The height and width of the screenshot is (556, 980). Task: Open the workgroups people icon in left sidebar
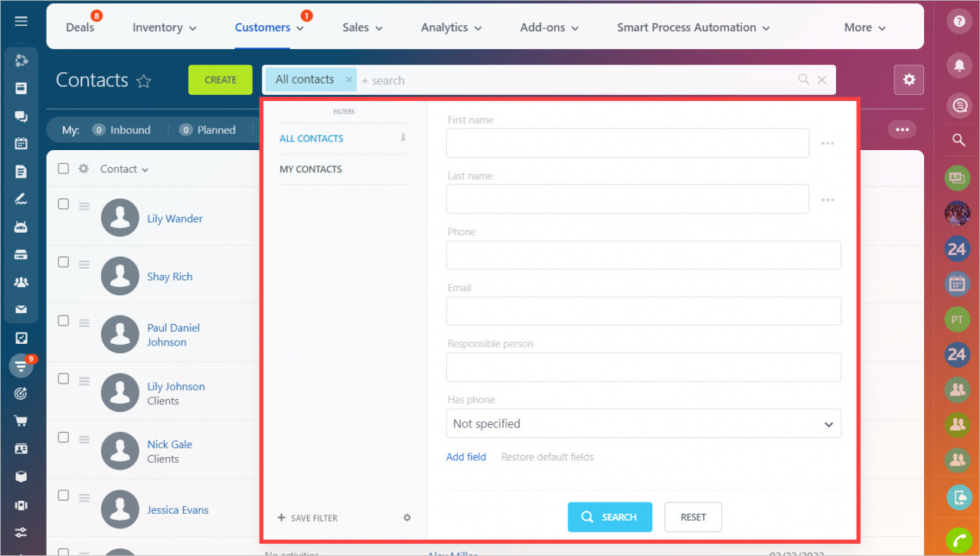21,282
